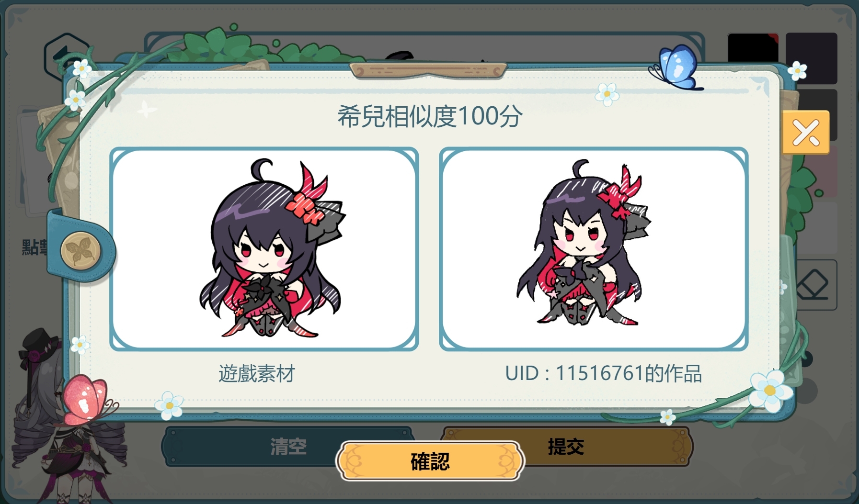
Task: Close the similarity result popup with X
Action: 806,132
